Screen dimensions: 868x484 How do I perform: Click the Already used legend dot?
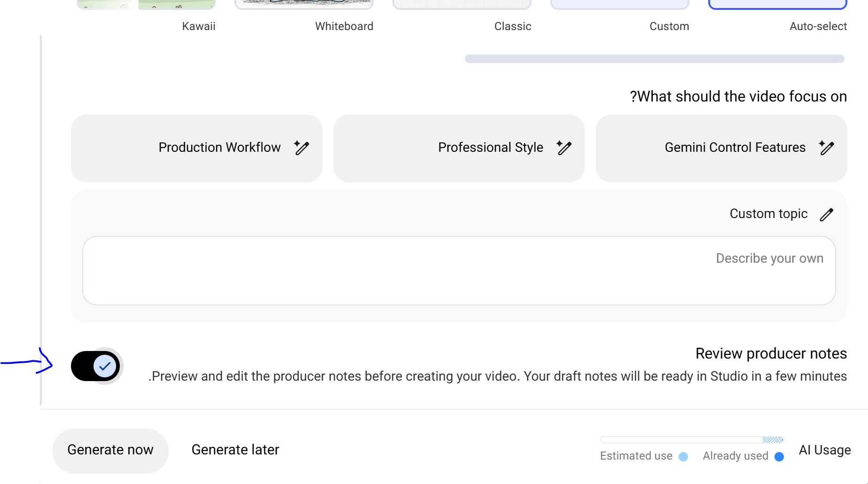(779, 457)
